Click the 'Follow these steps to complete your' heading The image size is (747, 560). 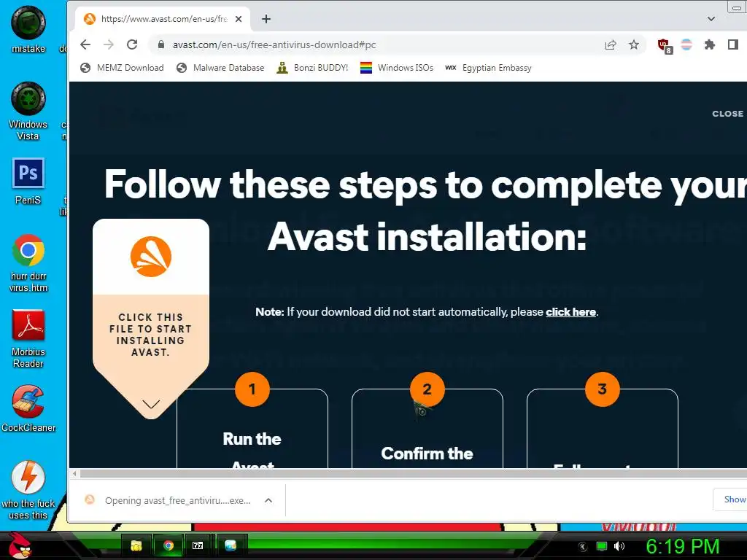pyautogui.click(x=425, y=184)
